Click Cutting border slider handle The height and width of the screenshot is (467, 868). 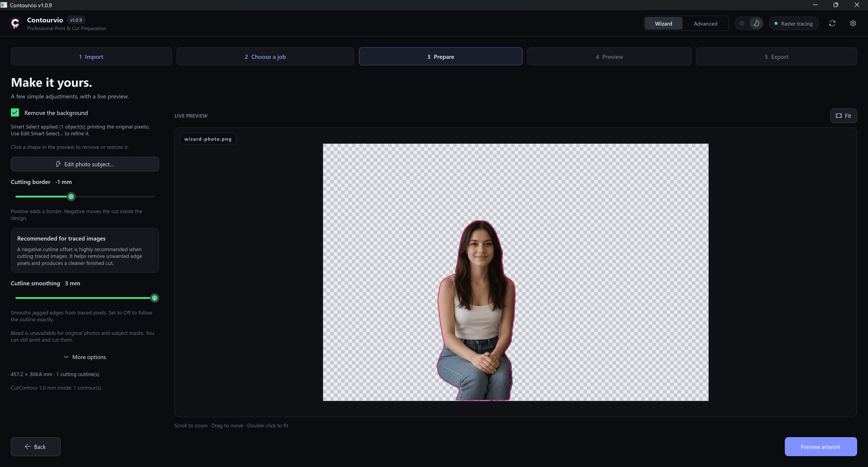click(x=71, y=197)
